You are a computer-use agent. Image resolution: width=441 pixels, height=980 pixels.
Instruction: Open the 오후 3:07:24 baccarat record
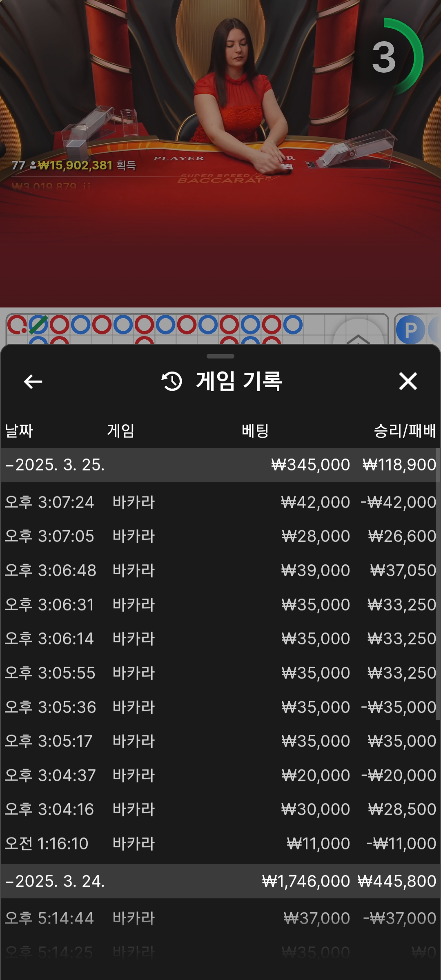tap(220, 502)
